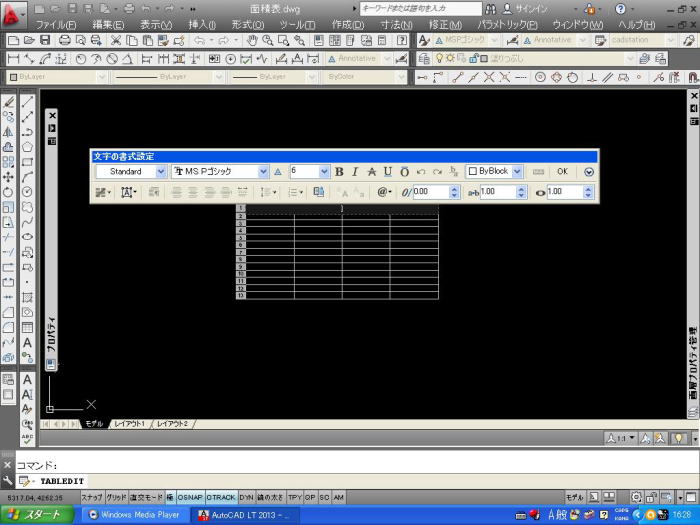Viewport: 700px width, 525px height.
Task: Open the line spacing dropdown in text formatting
Action: [268, 192]
